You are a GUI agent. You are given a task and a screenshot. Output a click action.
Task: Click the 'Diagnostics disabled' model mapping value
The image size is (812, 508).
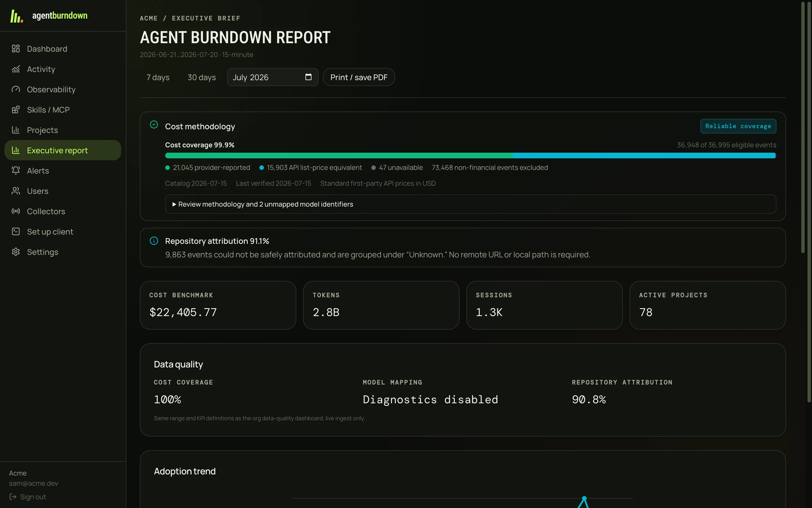click(x=431, y=399)
